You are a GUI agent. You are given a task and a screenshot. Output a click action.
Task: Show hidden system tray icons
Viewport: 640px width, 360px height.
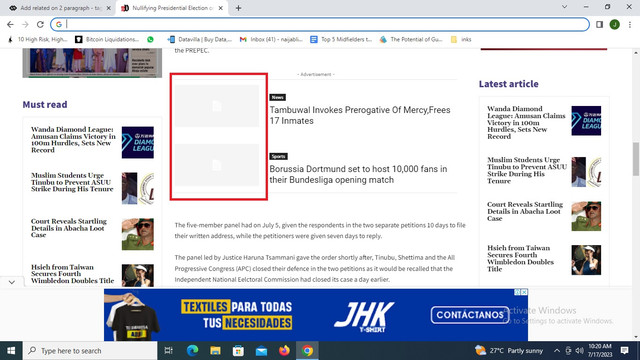point(557,351)
